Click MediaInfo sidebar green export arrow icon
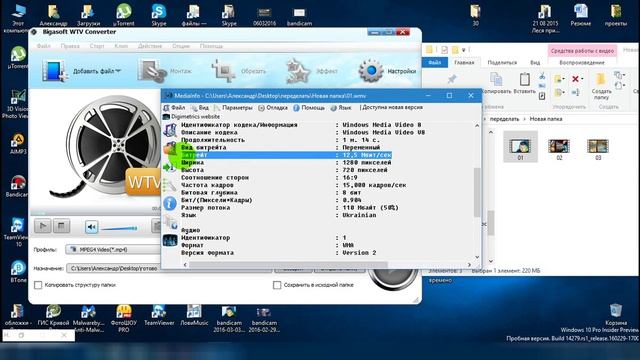The image size is (640, 360). pos(168,167)
